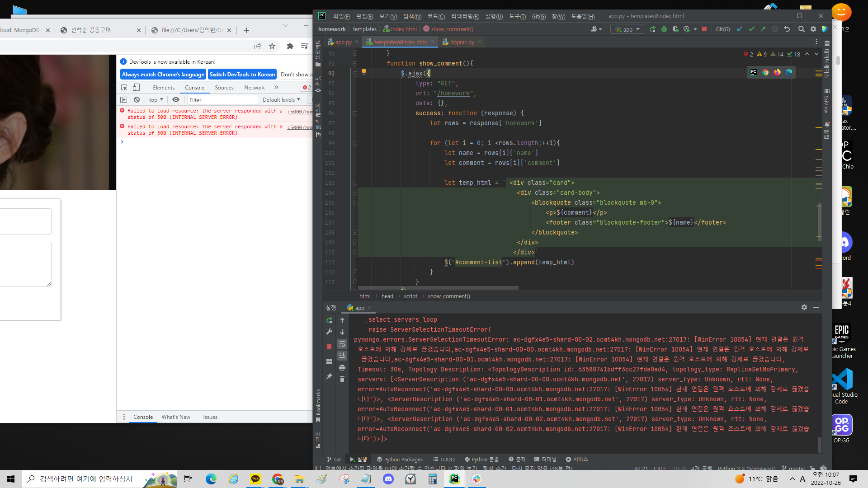
Task: Open JavaScript context 'top' dropdown
Action: coord(156,100)
